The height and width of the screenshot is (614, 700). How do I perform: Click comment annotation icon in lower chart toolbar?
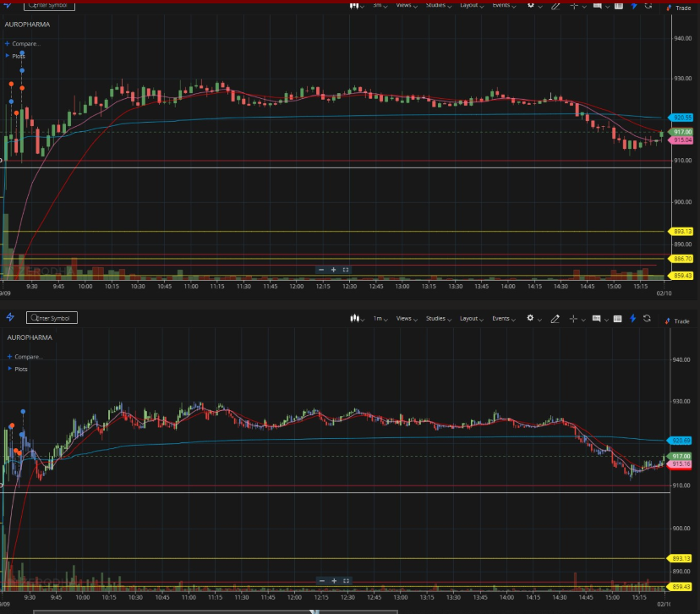click(596, 318)
